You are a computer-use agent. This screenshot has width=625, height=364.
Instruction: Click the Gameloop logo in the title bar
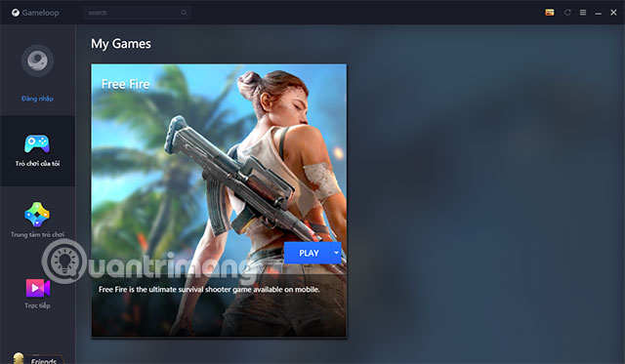(x=35, y=13)
